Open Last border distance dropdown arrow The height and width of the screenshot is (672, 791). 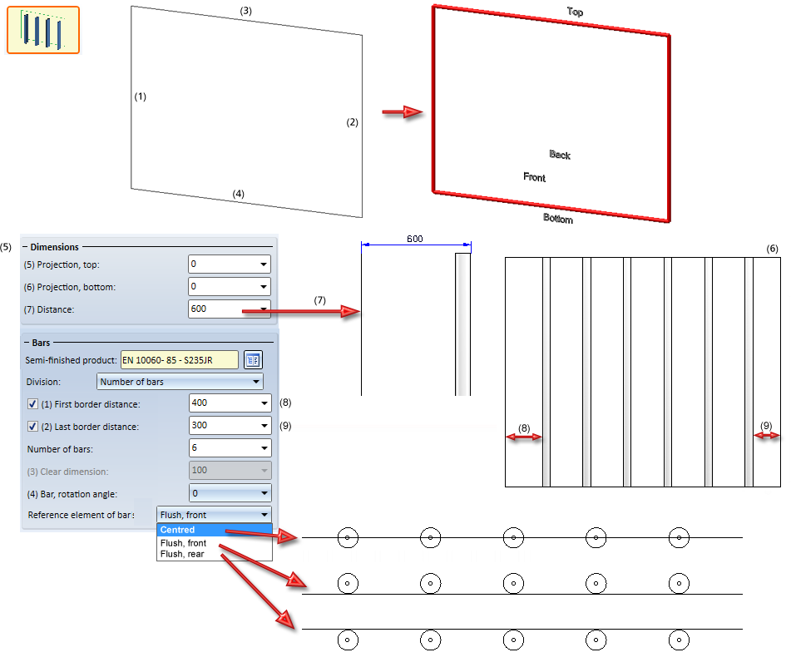(264, 426)
